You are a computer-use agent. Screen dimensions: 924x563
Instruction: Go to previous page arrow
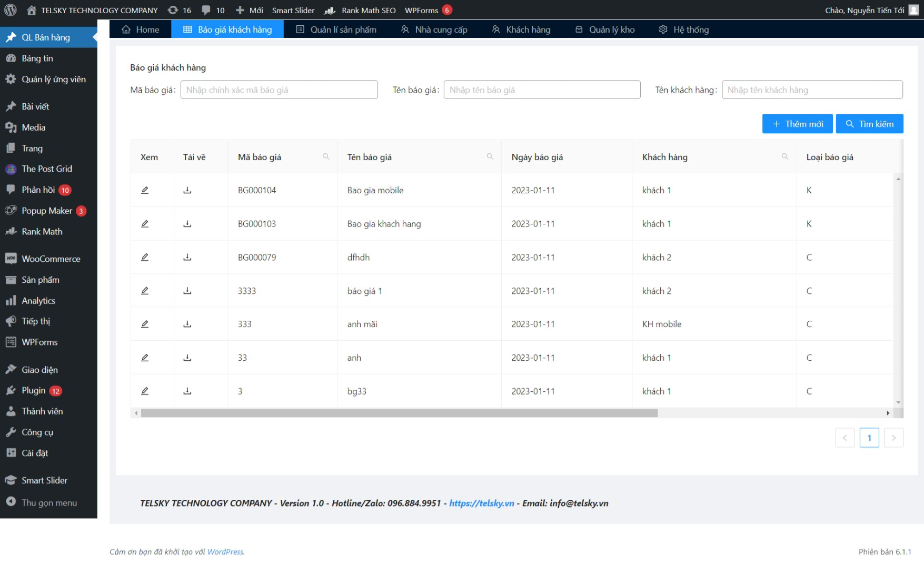845,438
